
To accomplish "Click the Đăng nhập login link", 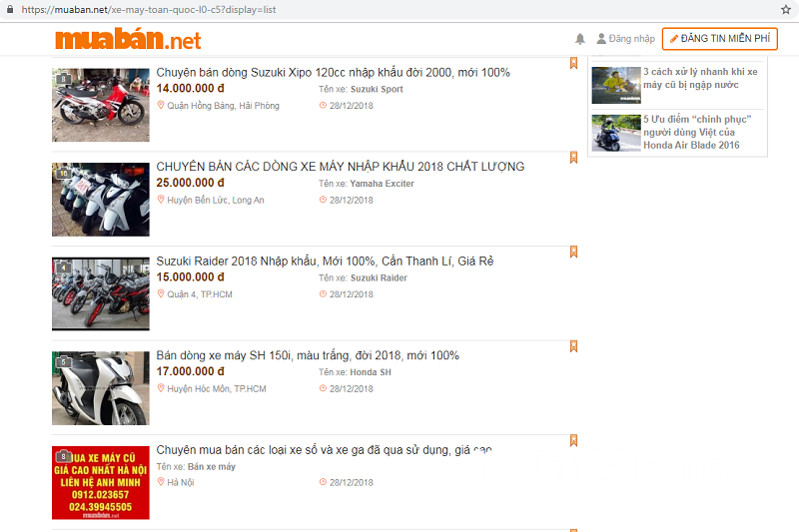I will (x=631, y=39).
